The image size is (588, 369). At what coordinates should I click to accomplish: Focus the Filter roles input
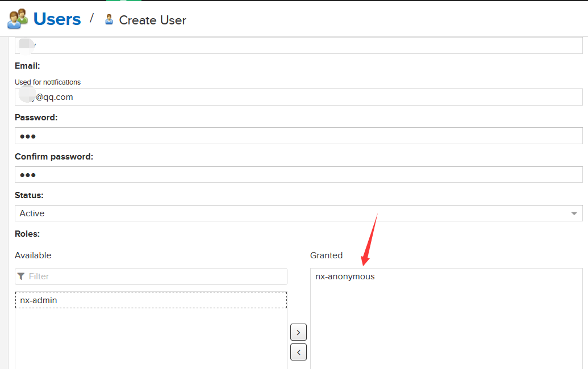pos(153,276)
